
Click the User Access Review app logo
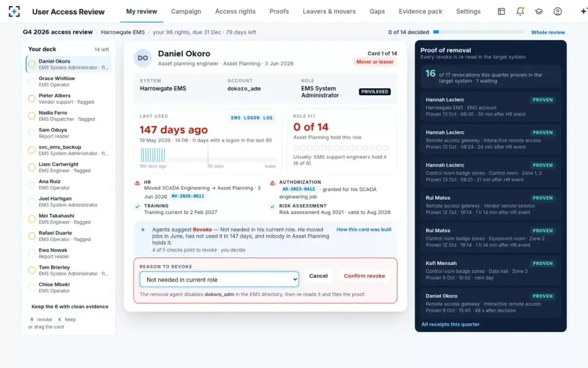click(14, 11)
